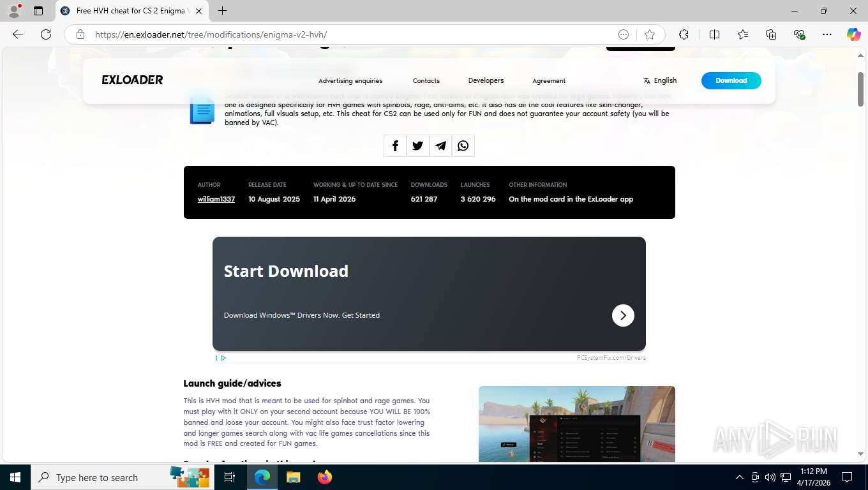Click the blue Download button
Screen dimensions: 868x490
point(731,80)
